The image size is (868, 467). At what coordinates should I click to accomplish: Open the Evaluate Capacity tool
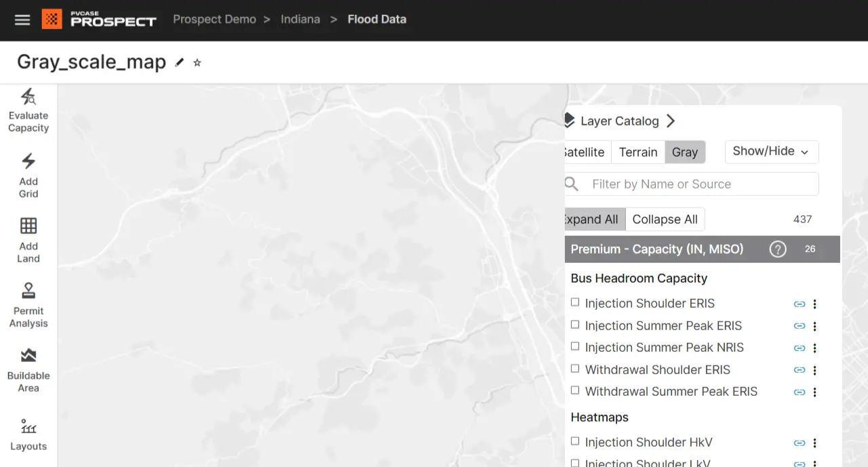28,110
